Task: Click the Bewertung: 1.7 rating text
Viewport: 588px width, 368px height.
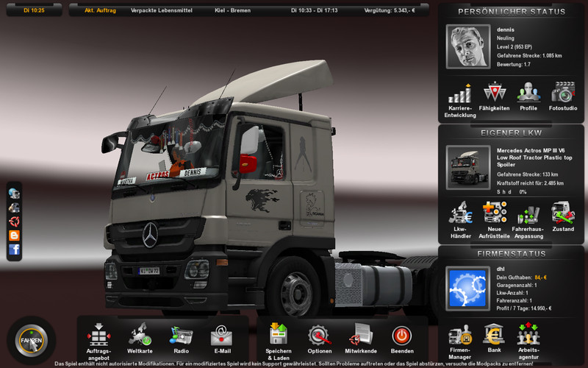Action: tap(513, 65)
